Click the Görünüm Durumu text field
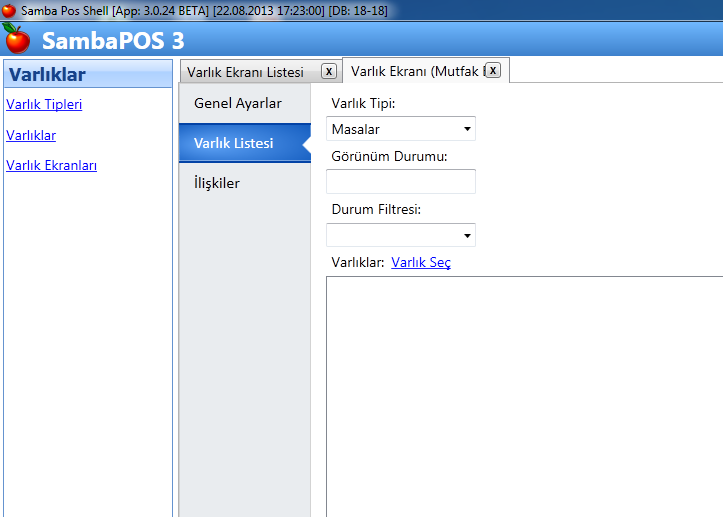This screenshot has width=723, height=517. [x=400, y=181]
